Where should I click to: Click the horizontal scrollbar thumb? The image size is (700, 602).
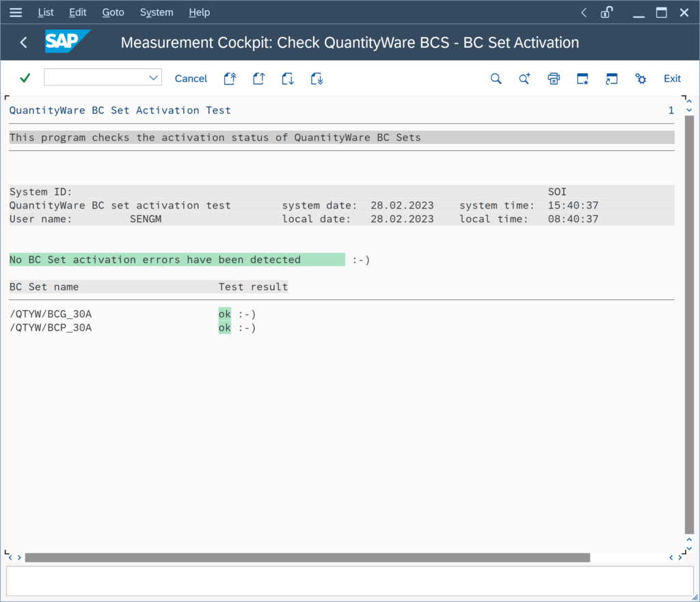tap(308, 558)
